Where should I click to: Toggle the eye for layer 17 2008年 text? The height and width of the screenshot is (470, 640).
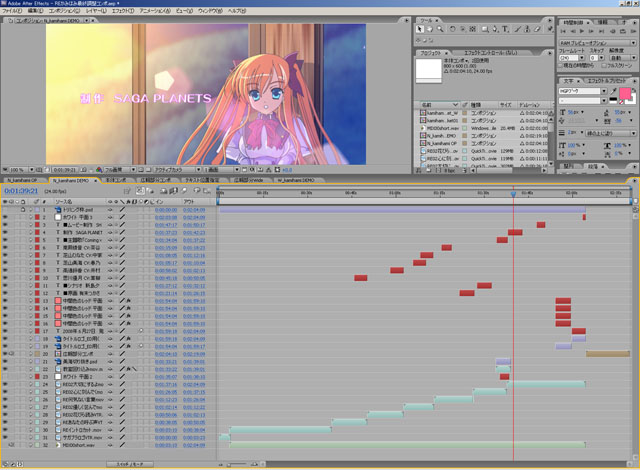click(5, 331)
